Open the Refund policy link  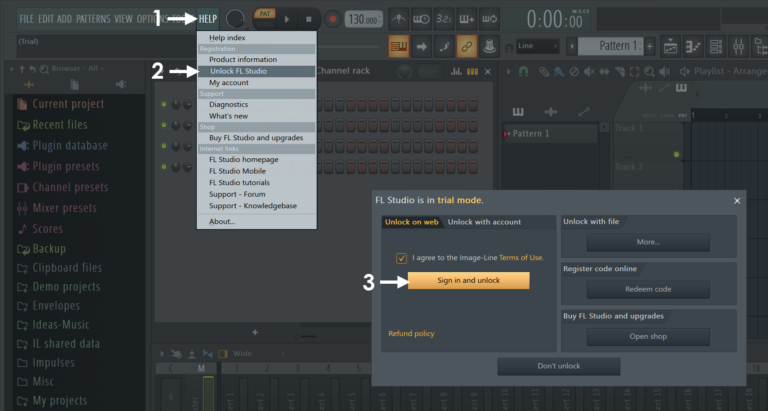tap(411, 334)
